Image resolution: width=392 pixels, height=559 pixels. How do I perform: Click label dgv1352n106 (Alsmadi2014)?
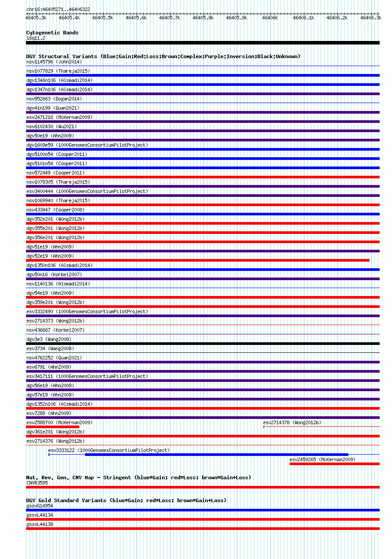(59, 404)
